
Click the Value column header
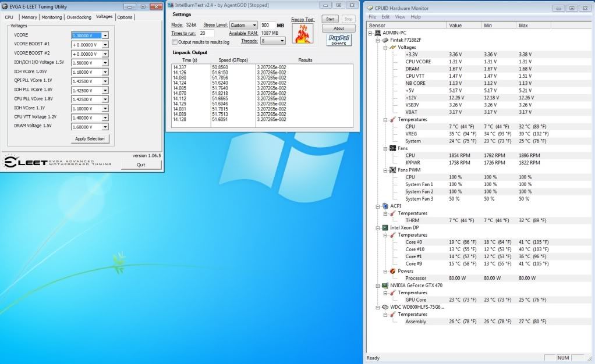click(463, 26)
